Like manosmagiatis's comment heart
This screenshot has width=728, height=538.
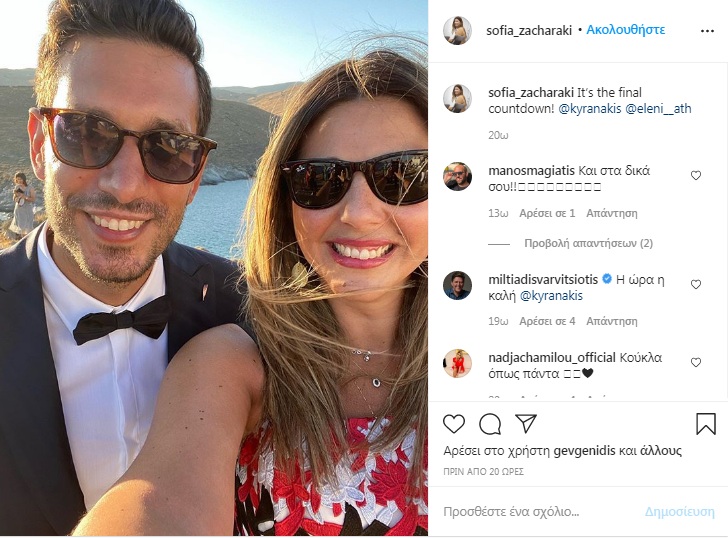pyautogui.click(x=696, y=175)
